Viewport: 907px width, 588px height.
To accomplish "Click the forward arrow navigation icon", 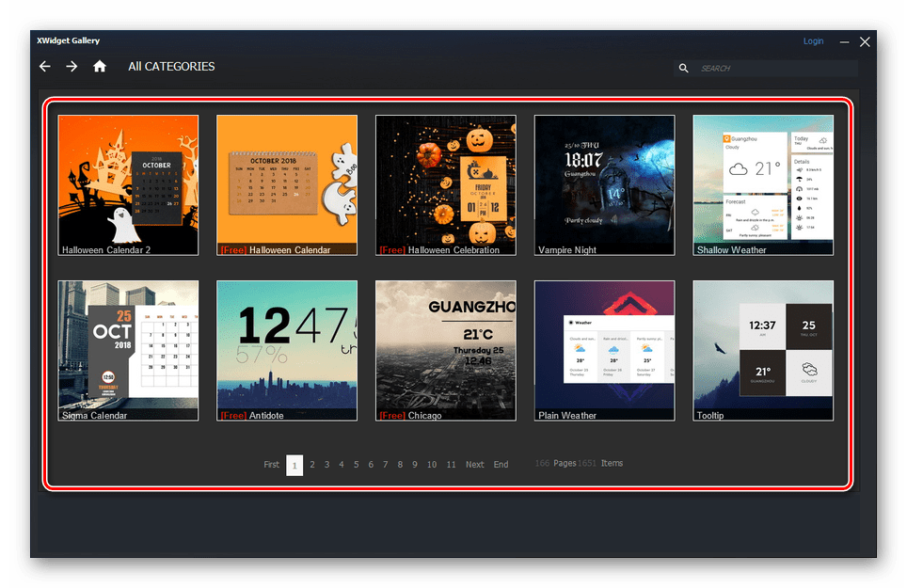I will (x=72, y=67).
